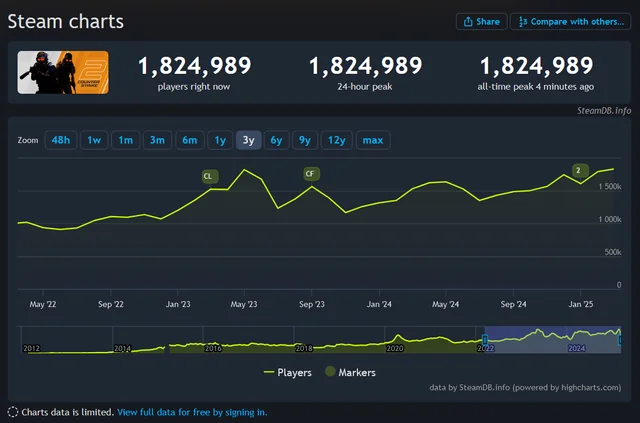Image resolution: width=640 pixels, height=423 pixels.
Task: Click the Sep '22 axis label
Action: click(x=111, y=304)
